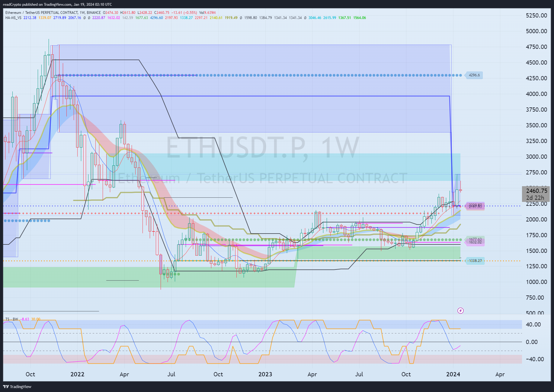The width and height of the screenshot is (554, 392).
Task: Click the -40.00 oscillator axis label
Action: [535, 359]
